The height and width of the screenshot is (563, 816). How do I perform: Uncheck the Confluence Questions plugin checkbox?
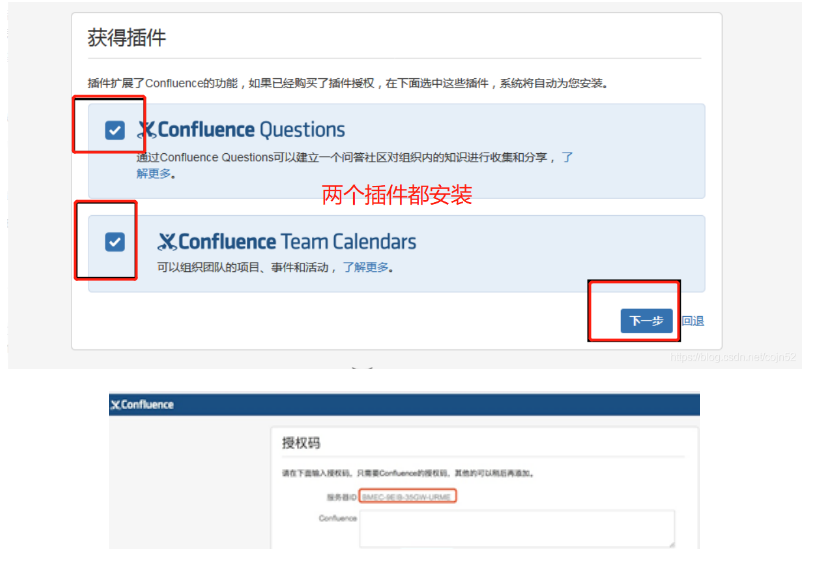[114, 130]
